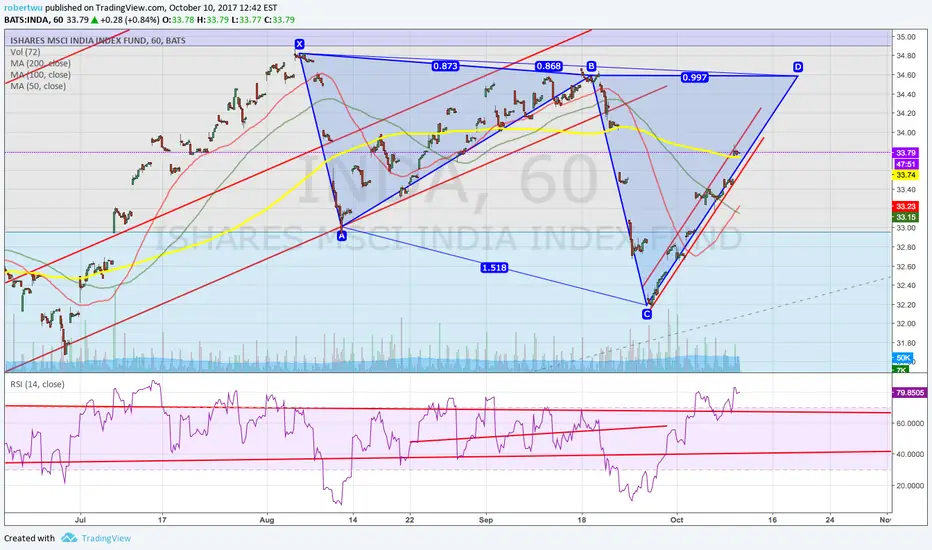Click the TradingView cloud logo icon

click(x=69, y=538)
